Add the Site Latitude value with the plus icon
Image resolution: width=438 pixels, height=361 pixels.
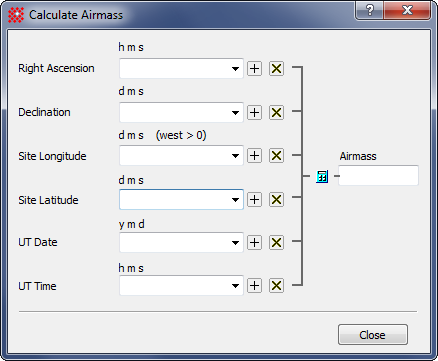[x=254, y=200]
